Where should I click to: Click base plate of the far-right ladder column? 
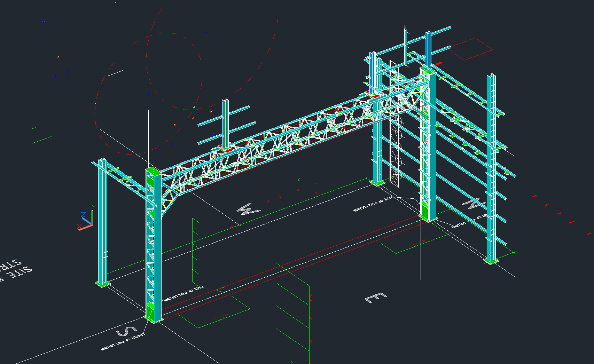pyautogui.click(x=491, y=261)
